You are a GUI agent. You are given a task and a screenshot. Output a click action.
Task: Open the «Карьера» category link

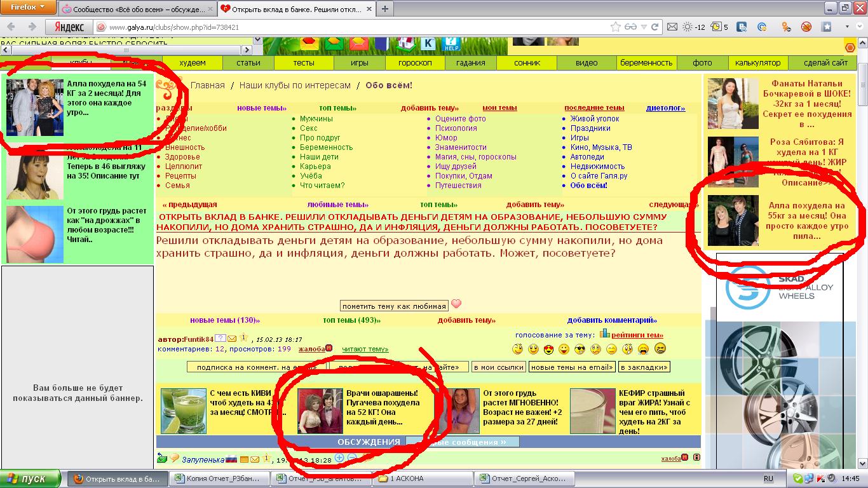click(x=315, y=166)
